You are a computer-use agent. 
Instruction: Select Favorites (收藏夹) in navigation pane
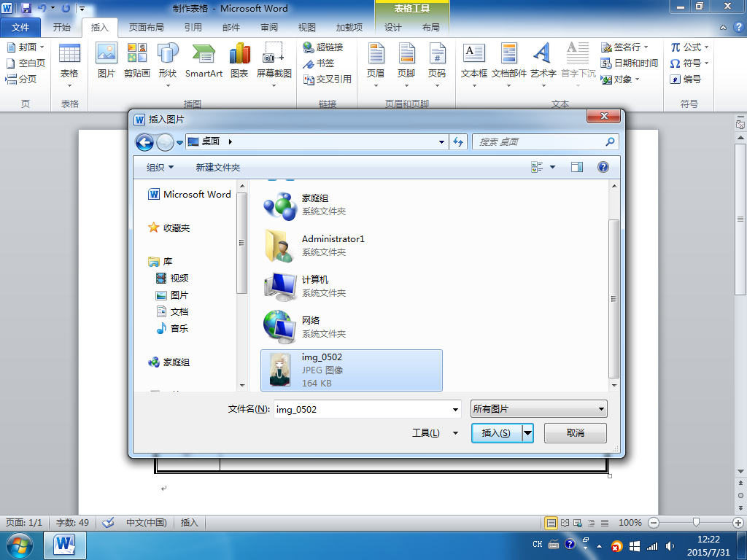(169, 227)
